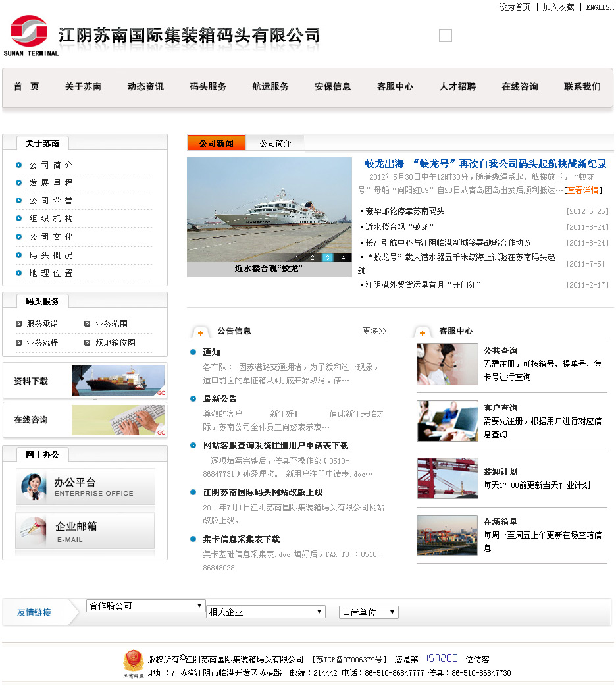Switch carousel to slide 2
Viewport: 616px width, 690px height.
tap(313, 258)
